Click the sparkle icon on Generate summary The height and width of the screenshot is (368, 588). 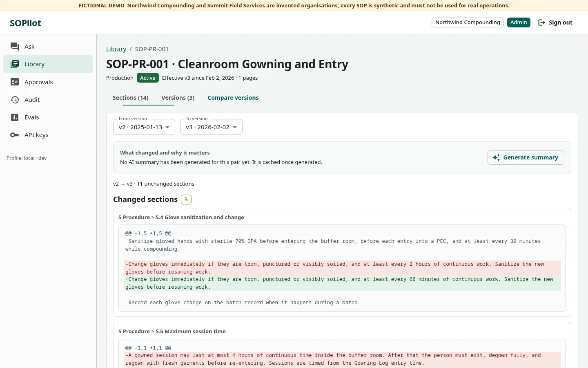click(496, 157)
